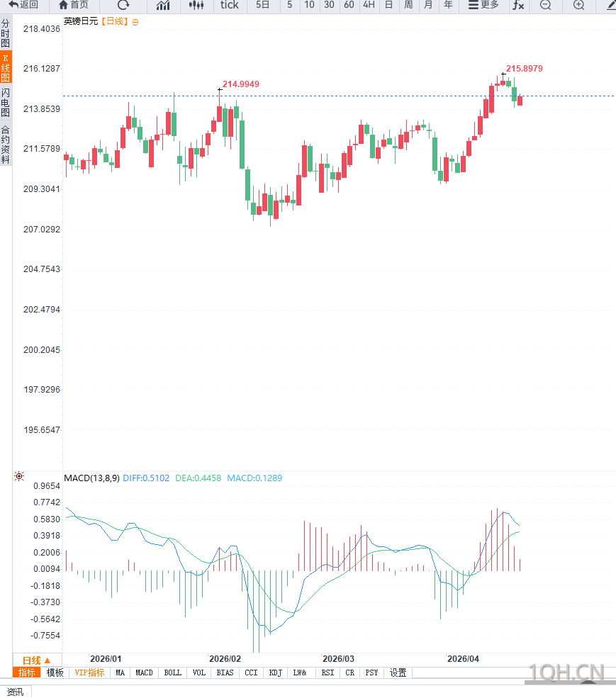Switch to 5日 period
The width and height of the screenshot is (616, 698).
pos(263,5)
